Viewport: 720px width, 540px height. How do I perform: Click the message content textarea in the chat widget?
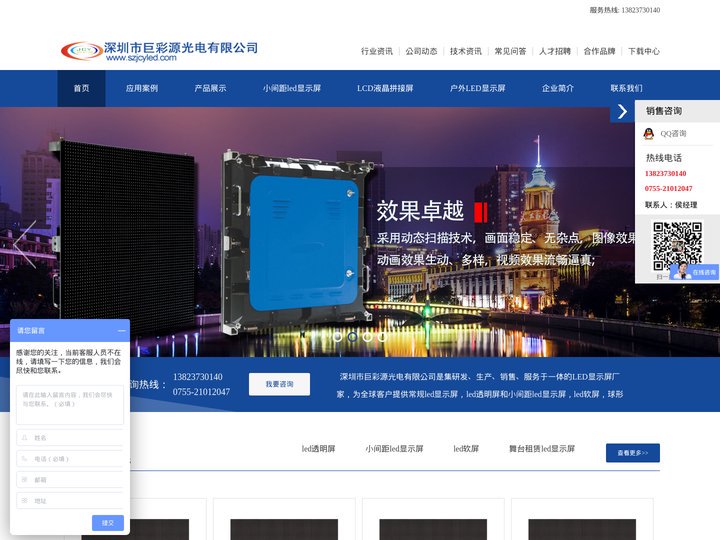70,405
